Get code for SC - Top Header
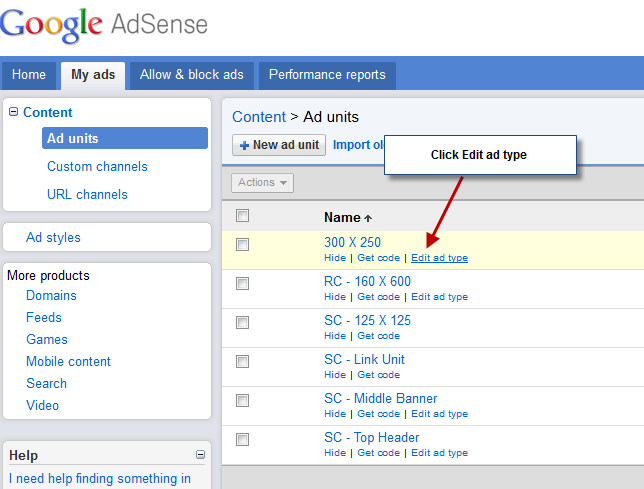 [x=379, y=453]
